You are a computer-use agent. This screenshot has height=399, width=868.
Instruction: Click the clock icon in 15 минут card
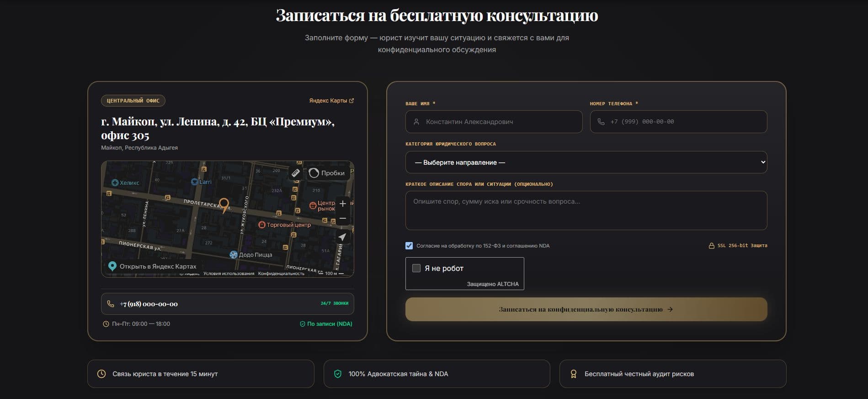tap(101, 374)
